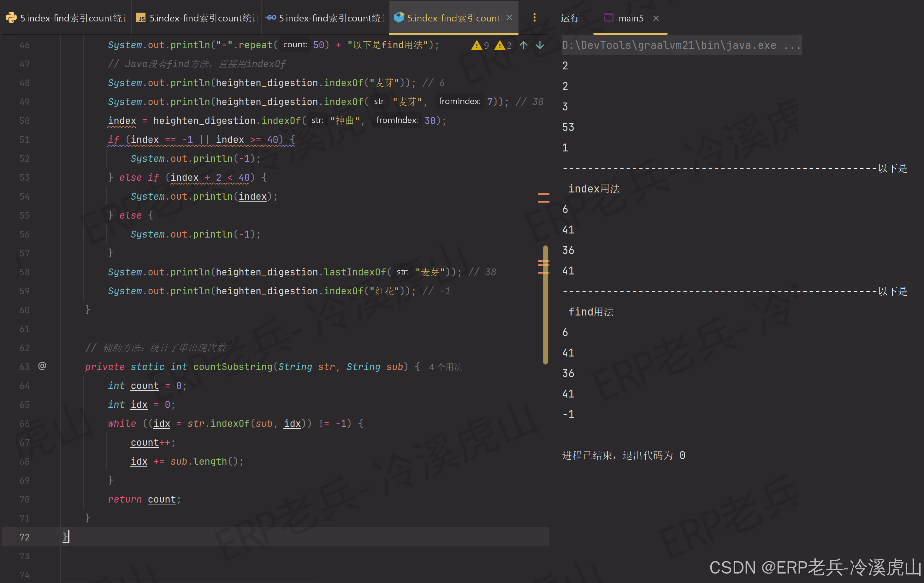Click 'else if' on line 53
The width and height of the screenshot is (924, 583).
click(x=139, y=178)
